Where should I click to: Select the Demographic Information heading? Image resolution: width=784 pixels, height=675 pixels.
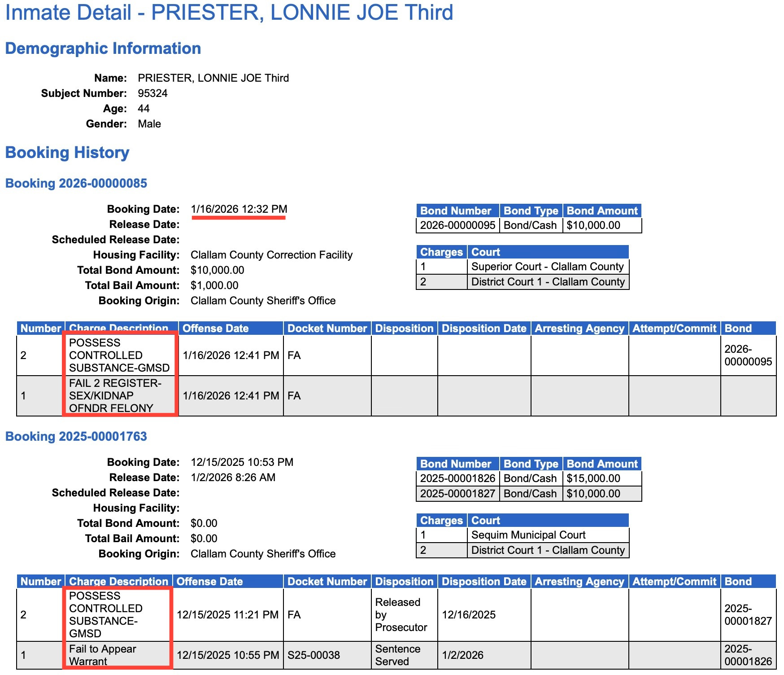click(x=103, y=48)
